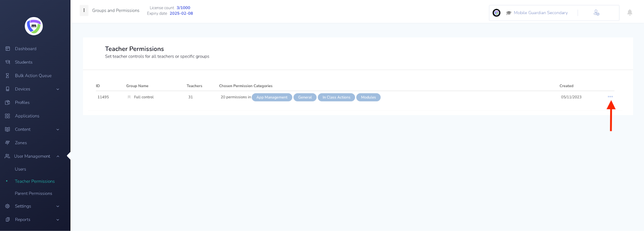
Task: Click the created date 05/11/2023
Action: point(571,97)
